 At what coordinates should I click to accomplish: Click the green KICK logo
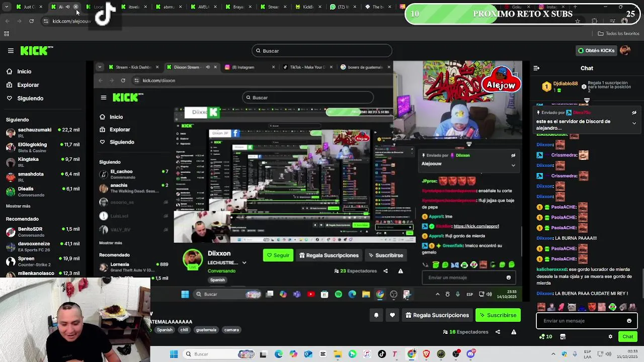point(36,50)
